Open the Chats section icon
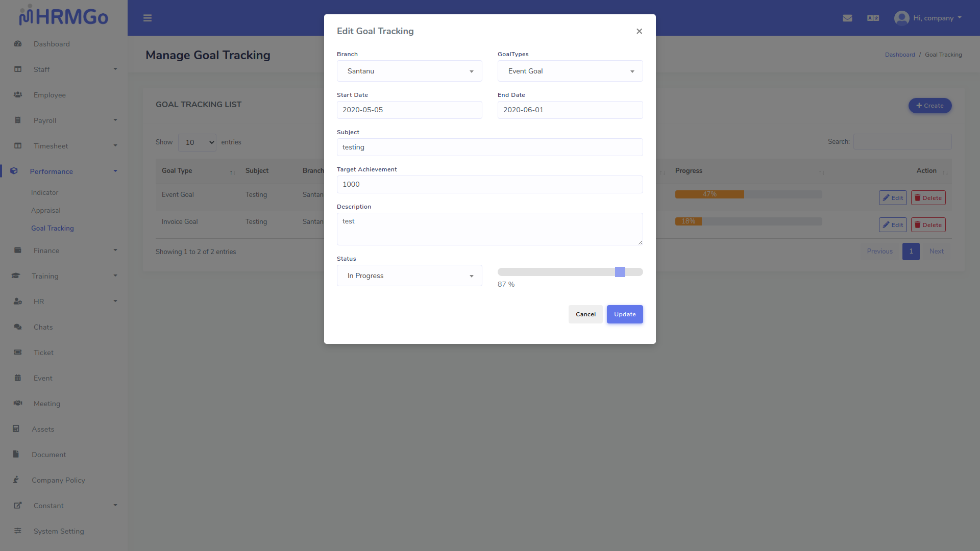 point(18,327)
